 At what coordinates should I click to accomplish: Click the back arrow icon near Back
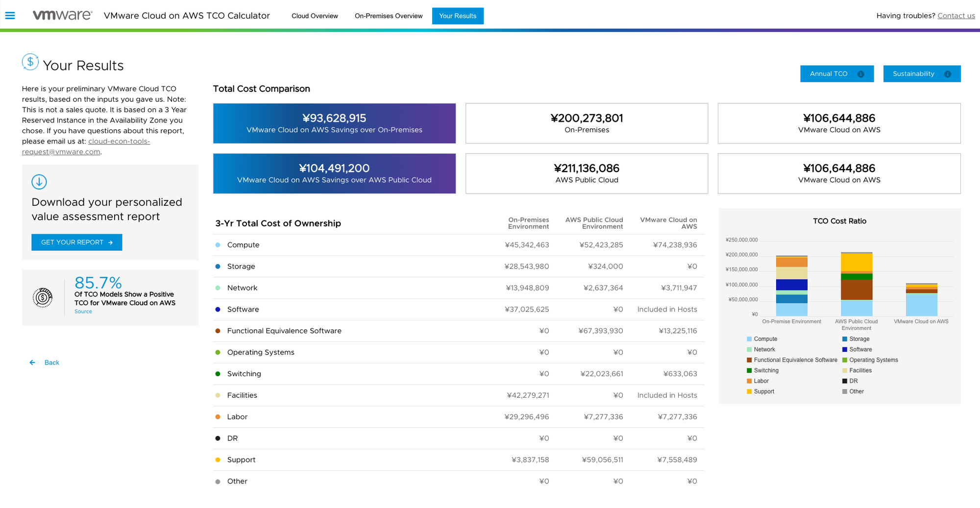pyautogui.click(x=32, y=363)
